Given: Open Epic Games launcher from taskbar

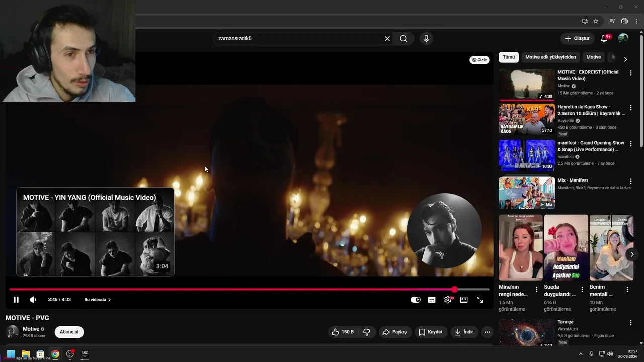Looking at the screenshot, I should coord(85,354).
